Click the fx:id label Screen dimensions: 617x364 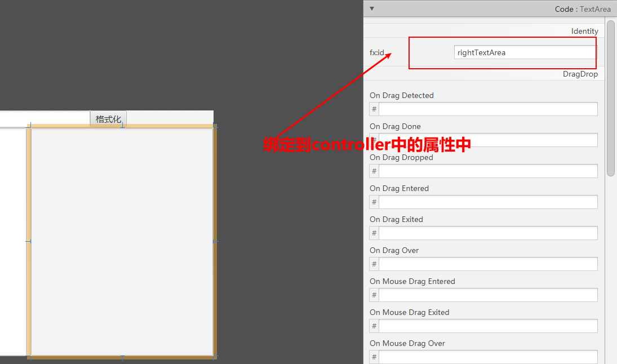pyautogui.click(x=376, y=52)
